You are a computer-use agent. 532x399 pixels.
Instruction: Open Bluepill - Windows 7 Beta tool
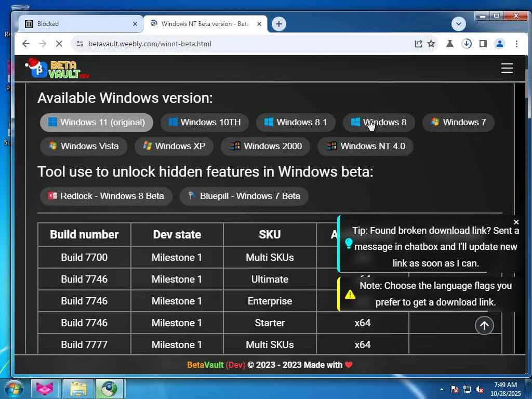244,196
